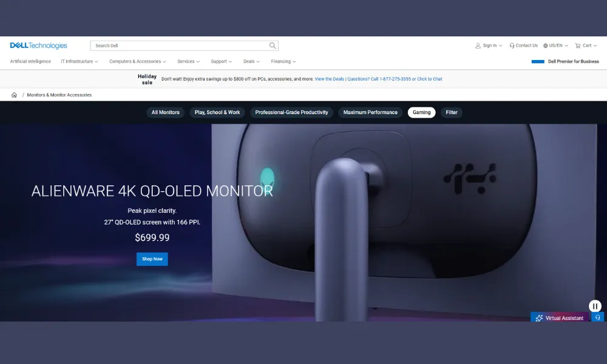The height and width of the screenshot is (364, 607).
Task: Follow the View the Deals link
Action: pos(329,79)
